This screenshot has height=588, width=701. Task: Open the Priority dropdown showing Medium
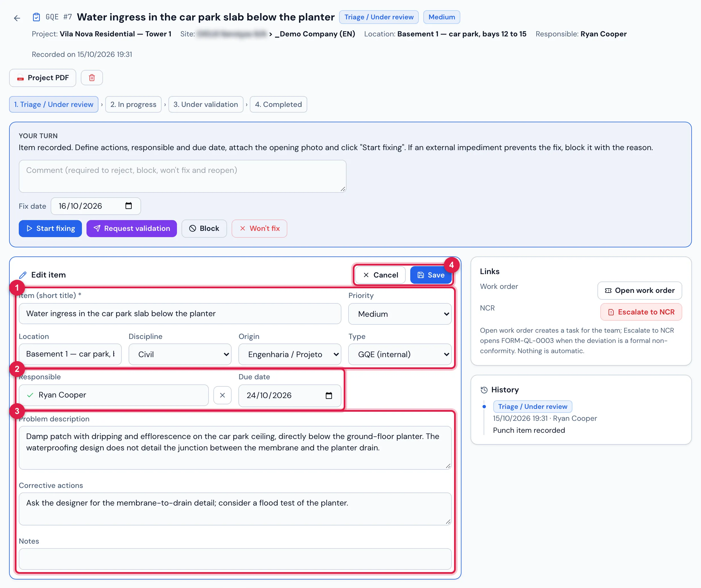point(400,314)
